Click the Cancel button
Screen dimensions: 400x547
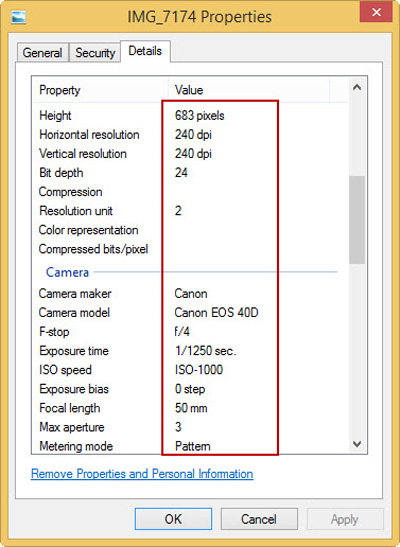(x=259, y=519)
